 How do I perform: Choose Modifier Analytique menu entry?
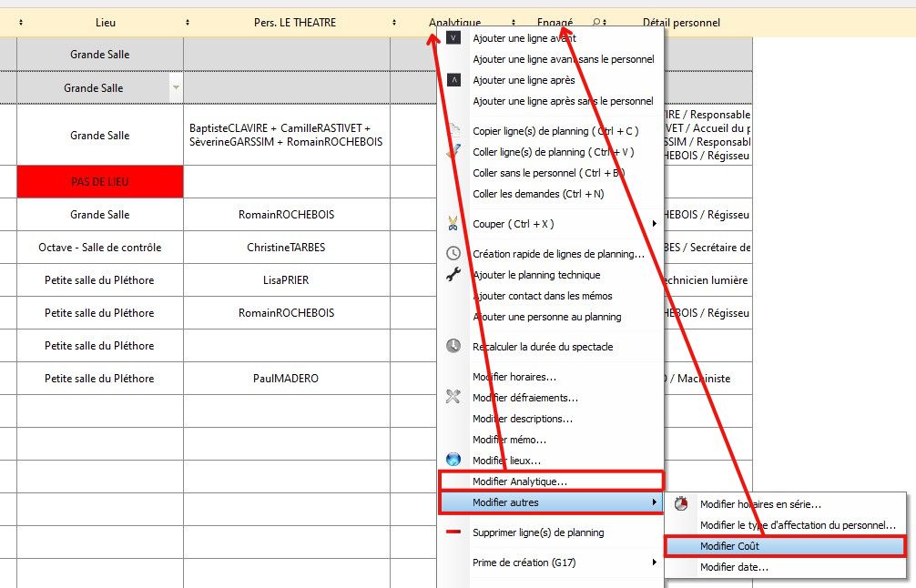pos(520,481)
